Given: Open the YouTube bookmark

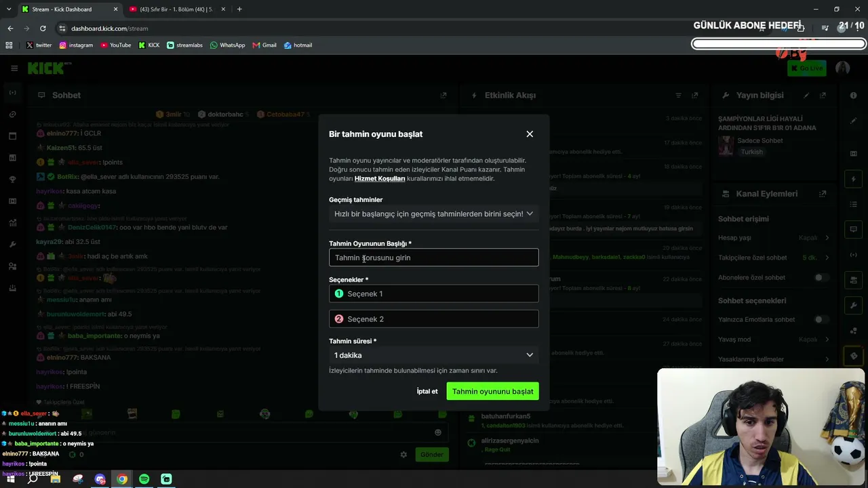Looking at the screenshot, I should [116, 45].
